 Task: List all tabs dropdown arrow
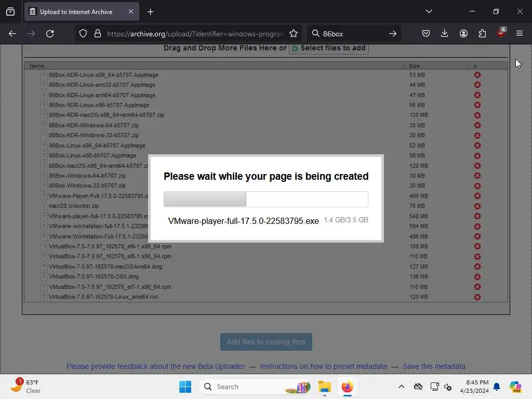[x=429, y=11]
